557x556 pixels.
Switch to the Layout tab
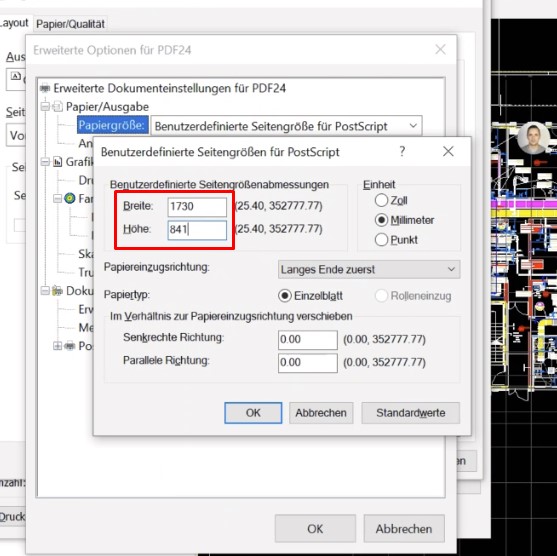pyautogui.click(x=14, y=23)
